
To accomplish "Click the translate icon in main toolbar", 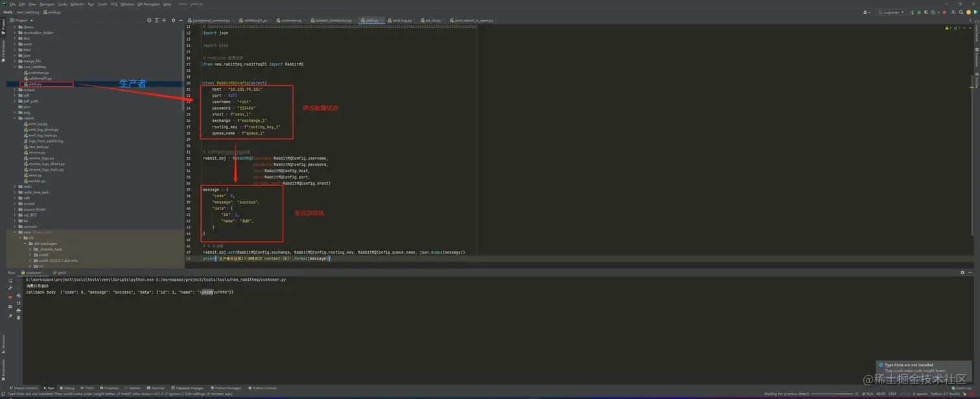I will [952, 12].
